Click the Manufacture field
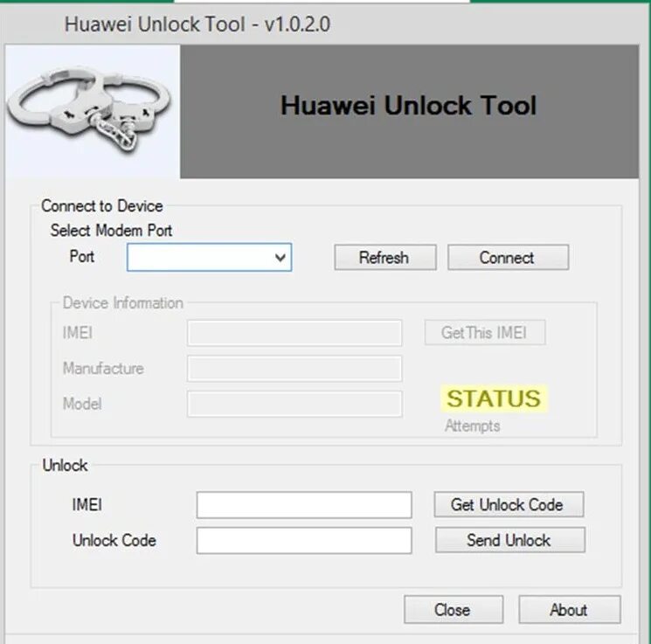The height and width of the screenshot is (644, 651). click(294, 368)
